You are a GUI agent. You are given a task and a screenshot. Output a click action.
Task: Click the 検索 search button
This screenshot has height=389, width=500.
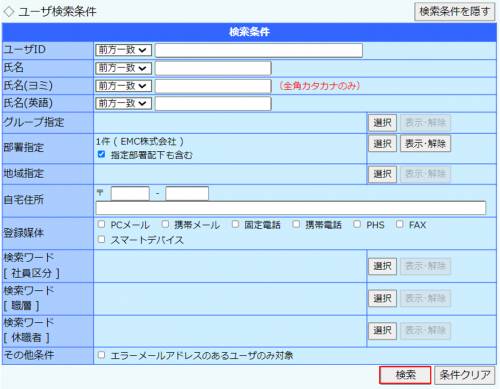[x=405, y=375]
